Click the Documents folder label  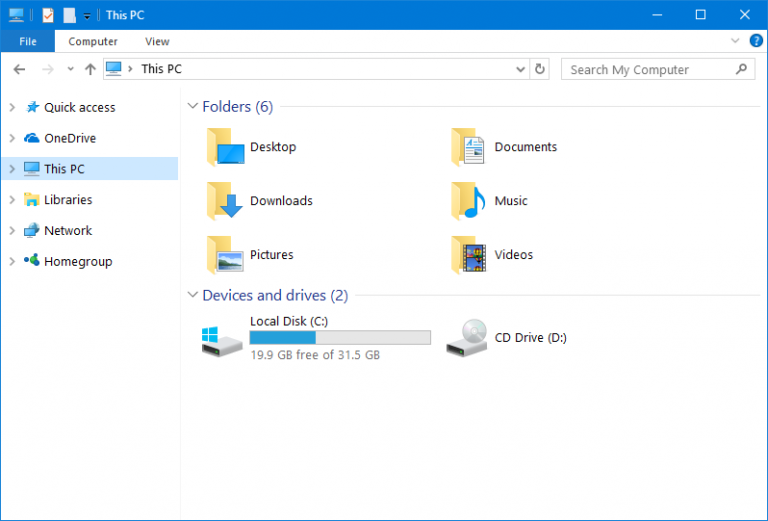[x=526, y=147]
